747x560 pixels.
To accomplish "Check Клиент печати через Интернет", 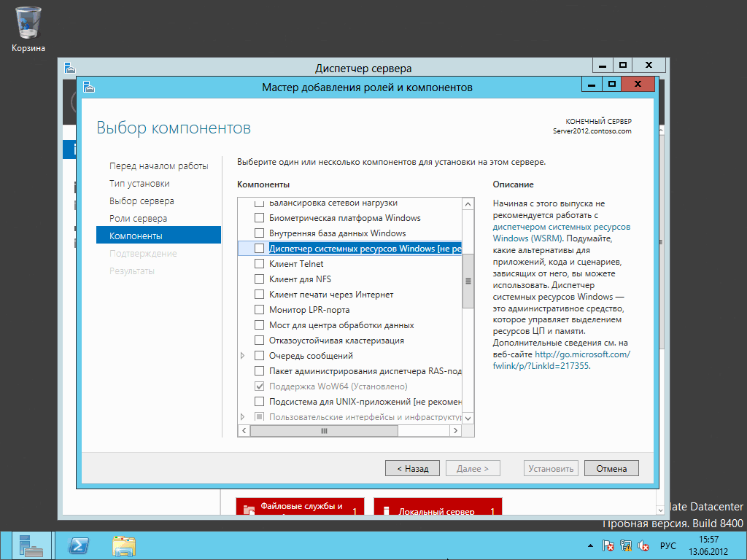I will coord(259,295).
